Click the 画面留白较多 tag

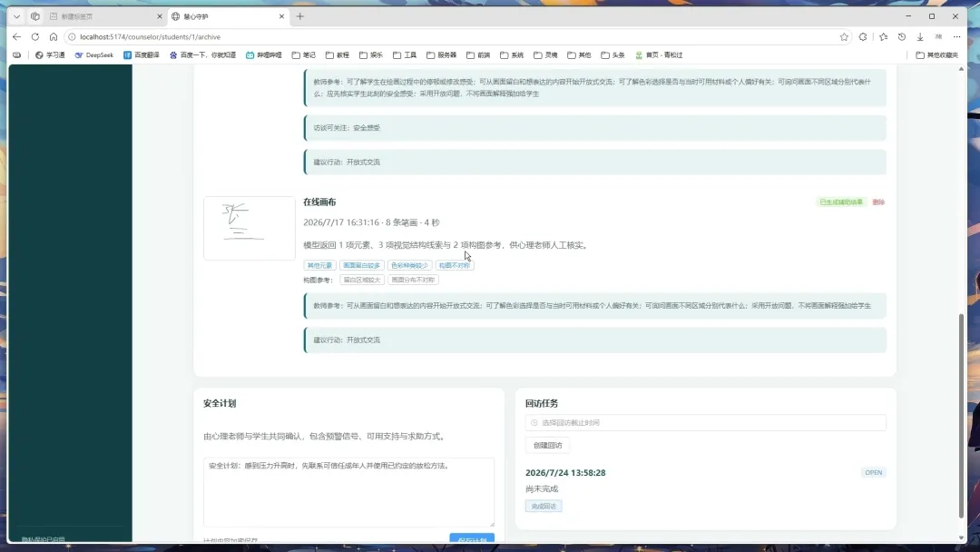point(362,266)
